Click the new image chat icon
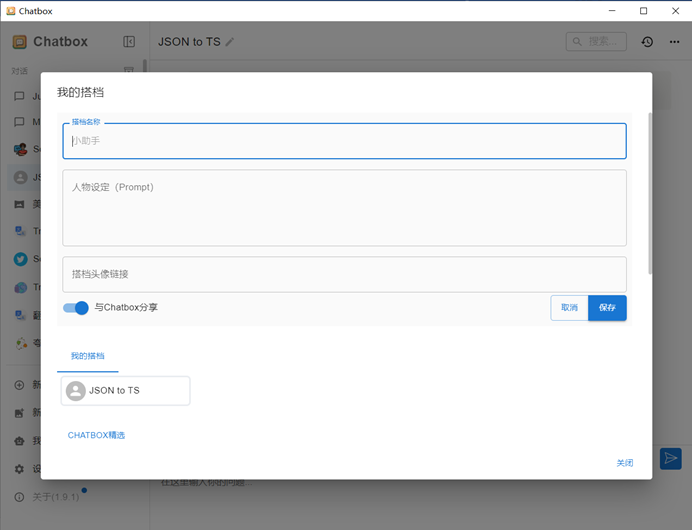Image resolution: width=692 pixels, height=530 pixels. click(x=19, y=413)
